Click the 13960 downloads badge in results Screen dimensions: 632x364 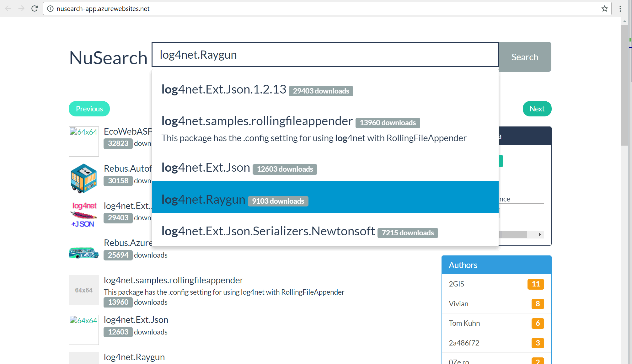118,302
